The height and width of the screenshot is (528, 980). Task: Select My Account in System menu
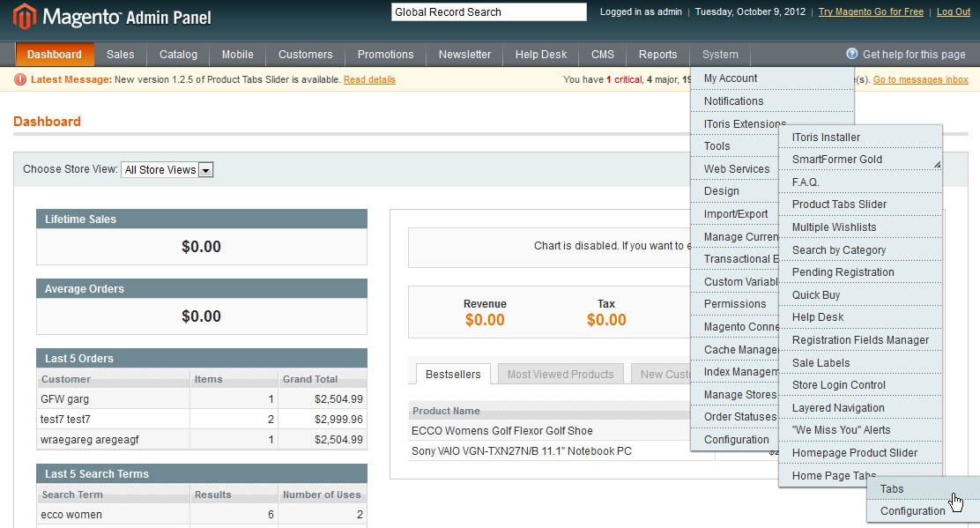[772, 78]
